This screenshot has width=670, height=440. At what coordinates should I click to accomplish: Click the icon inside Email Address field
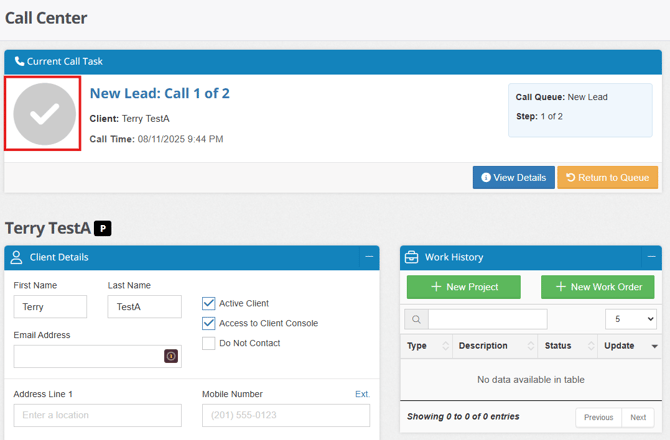pos(171,356)
